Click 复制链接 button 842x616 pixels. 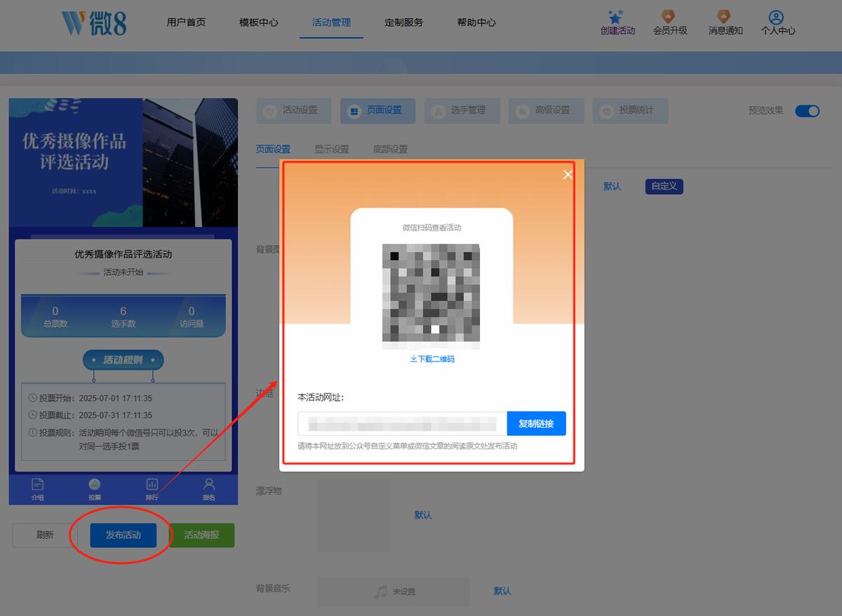tap(536, 424)
